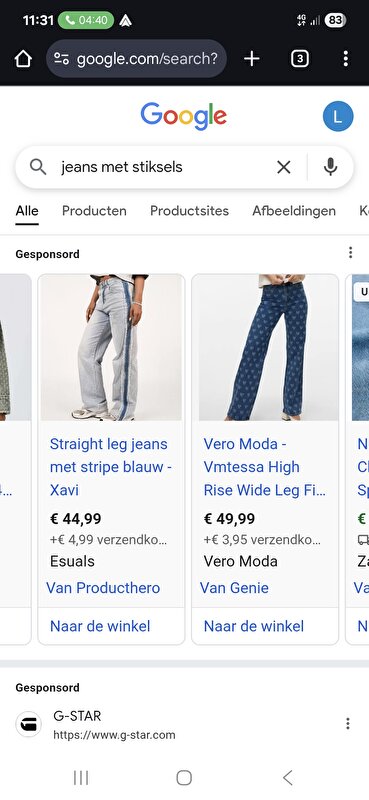Viewport: 369px width, 800px height.
Task: Switch to the Producten tab
Action: coord(94,211)
